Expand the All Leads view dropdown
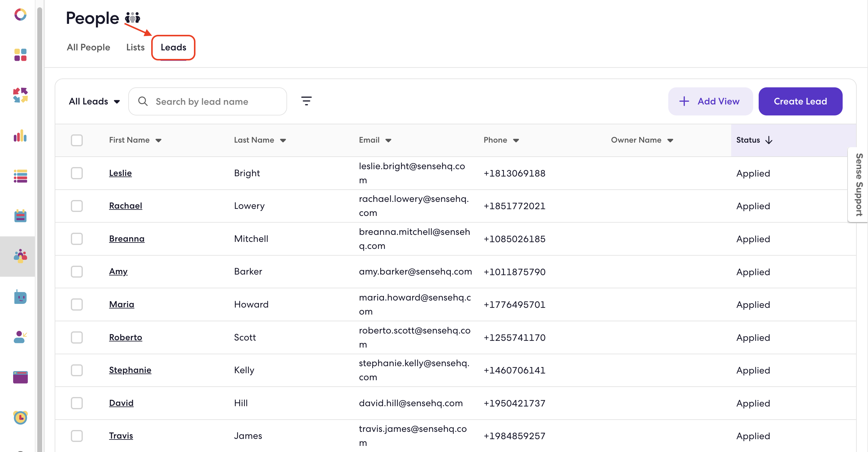 click(94, 101)
